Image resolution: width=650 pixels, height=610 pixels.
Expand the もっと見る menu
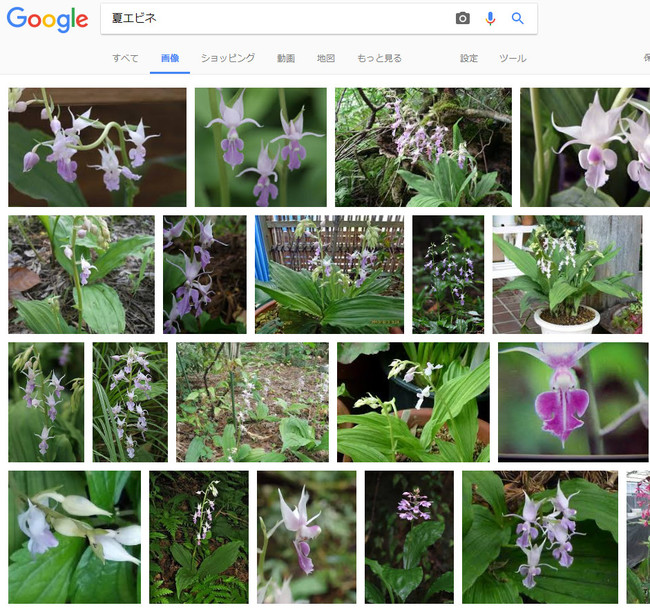[379, 58]
